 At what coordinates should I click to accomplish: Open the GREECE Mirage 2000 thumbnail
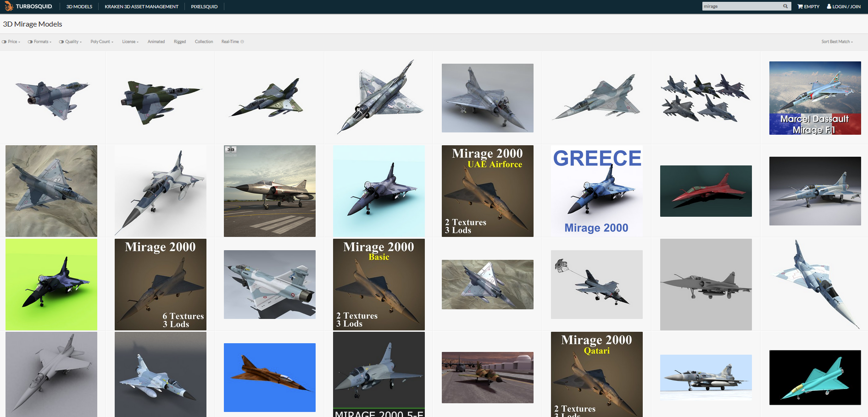click(597, 191)
